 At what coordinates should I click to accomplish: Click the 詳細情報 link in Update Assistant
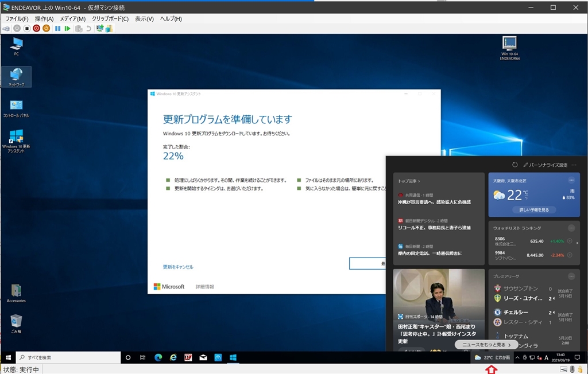[205, 287]
